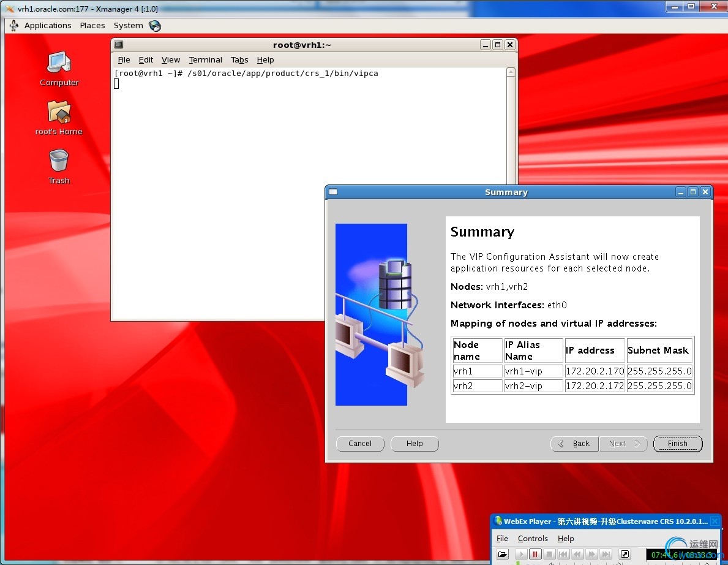Viewport: 728px width, 565px height.
Task: Open the Places menu
Action: pos(92,26)
